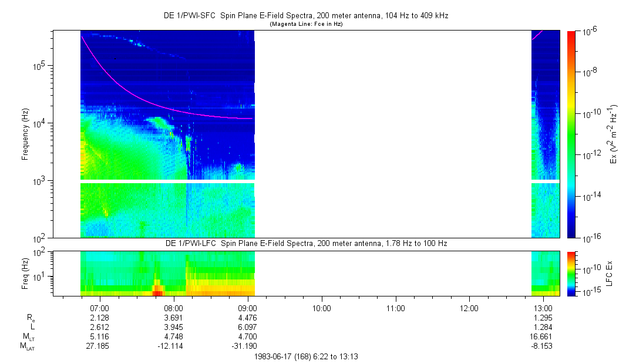Click the empty data gap in upper spectrogram

coord(392,134)
